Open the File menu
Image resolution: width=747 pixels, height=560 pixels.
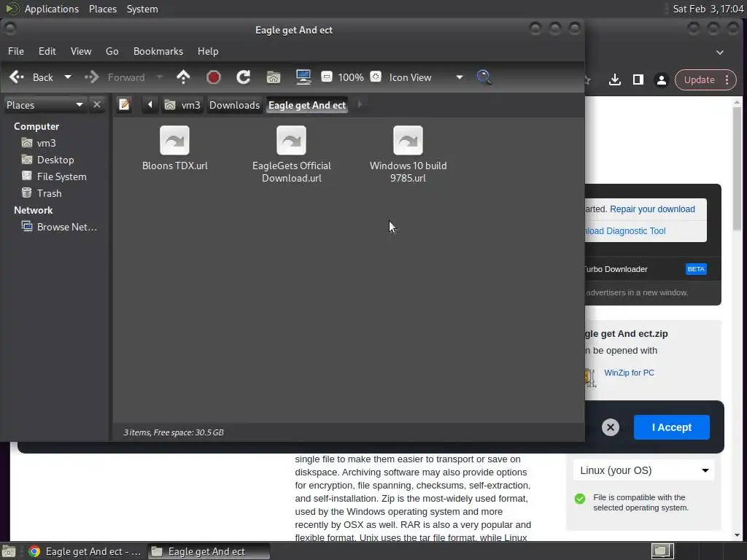tap(16, 51)
